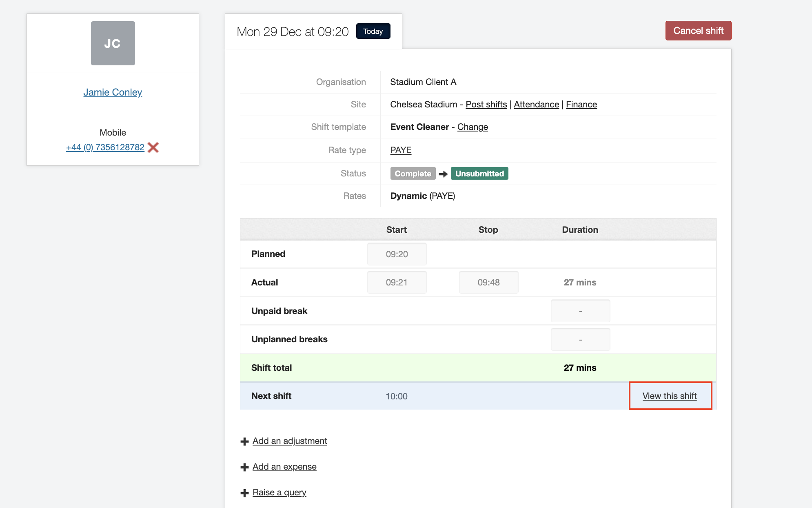Click the Unpaid break duration field
Image resolution: width=812 pixels, height=508 pixels.
click(x=580, y=311)
